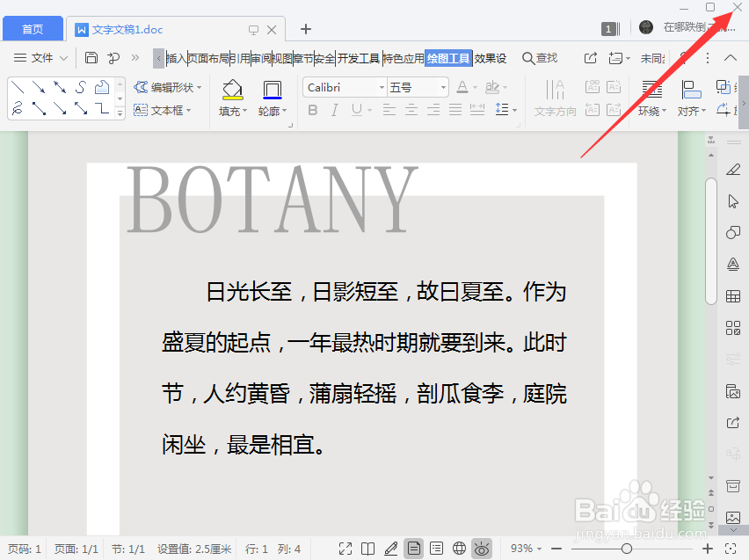Select a curved line shape tool
This screenshot has height=560, width=749.
pyautogui.click(x=81, y=87)
